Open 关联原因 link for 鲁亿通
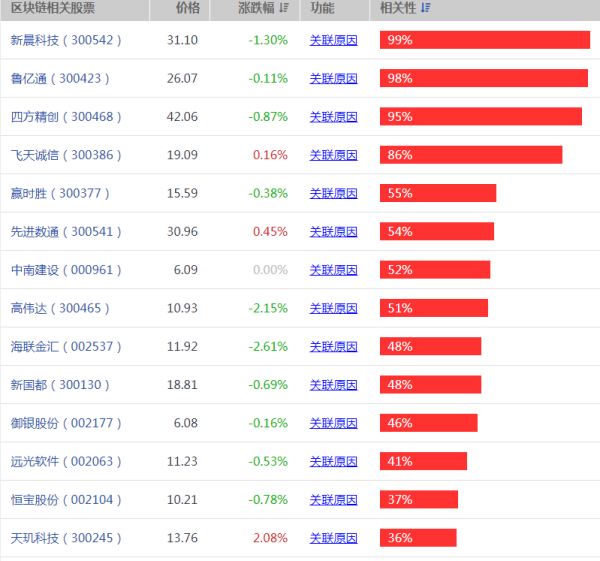This screenshot has width=600, height=561. (333, 78)
